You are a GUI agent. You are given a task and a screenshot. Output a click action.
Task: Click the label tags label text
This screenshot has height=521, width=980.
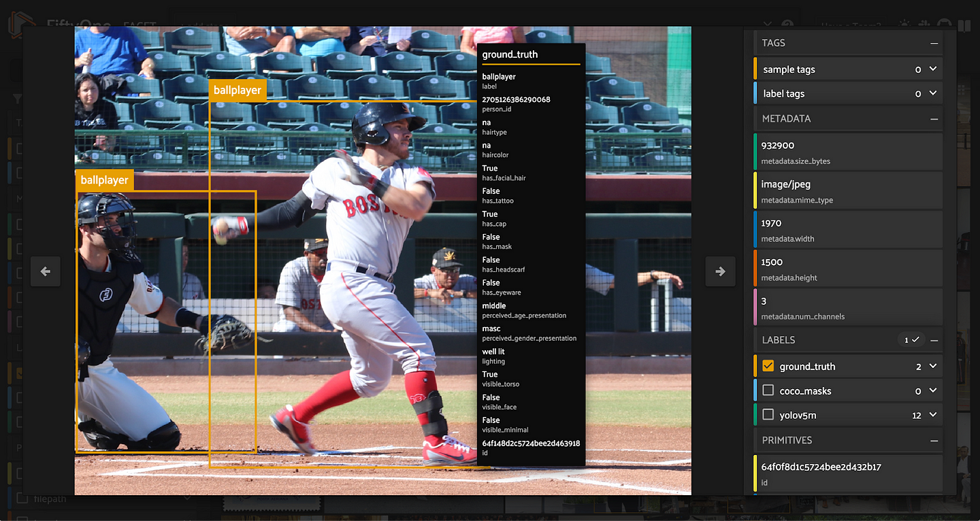click(x=783, y=94)
